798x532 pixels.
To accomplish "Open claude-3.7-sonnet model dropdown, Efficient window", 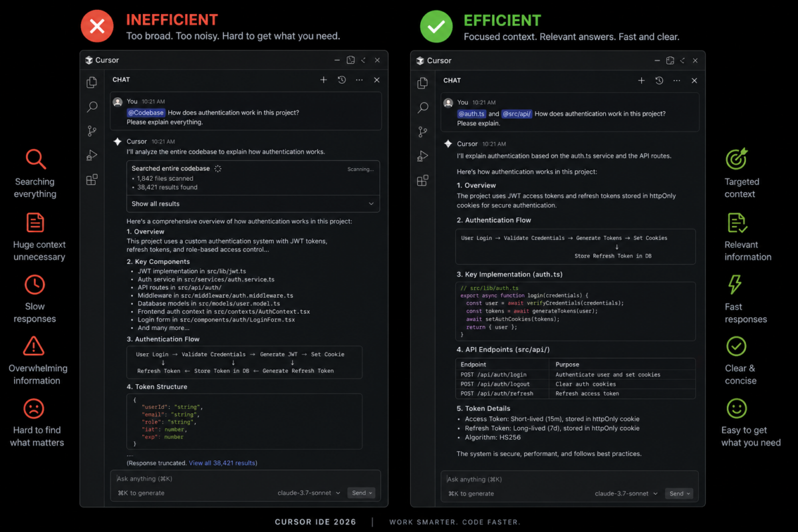I will [626, 493].
